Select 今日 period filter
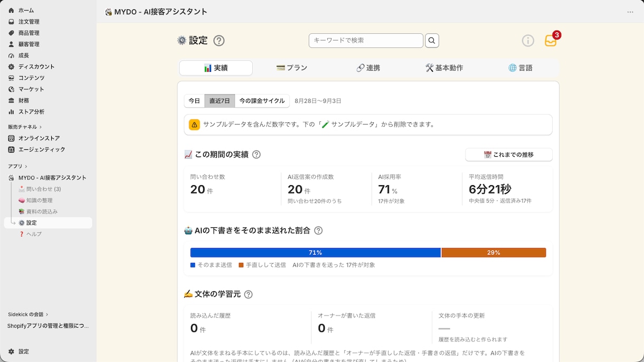Viewport: 644px width, 362px height. [x=194, y=101]
